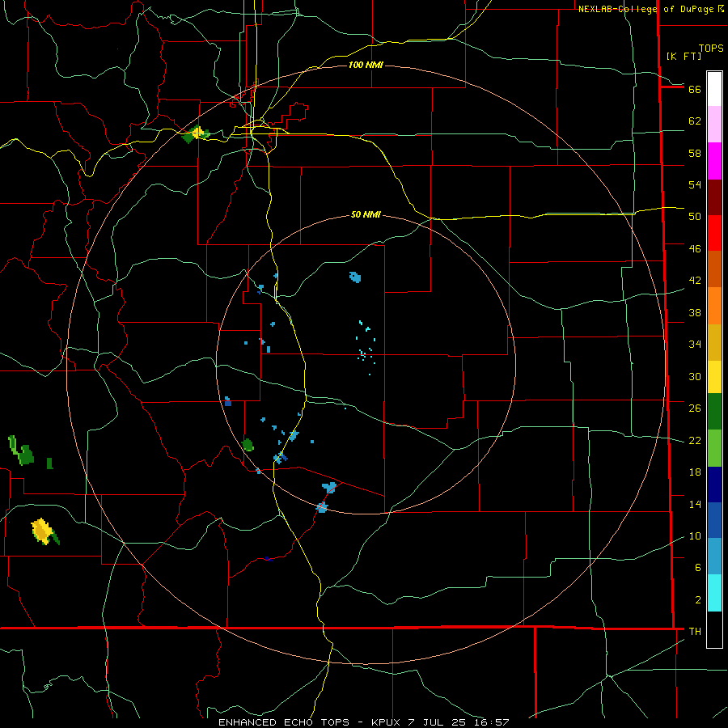The height and width of the screenshot is (728, 728).
Task: Pick the dark red legend color band
Action: pyautogui.click(x=714, y=197)
